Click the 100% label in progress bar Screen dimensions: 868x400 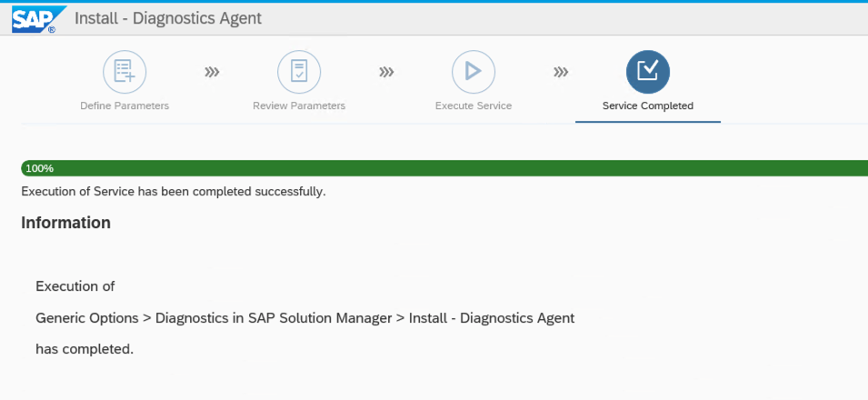(x=39, y=168)
